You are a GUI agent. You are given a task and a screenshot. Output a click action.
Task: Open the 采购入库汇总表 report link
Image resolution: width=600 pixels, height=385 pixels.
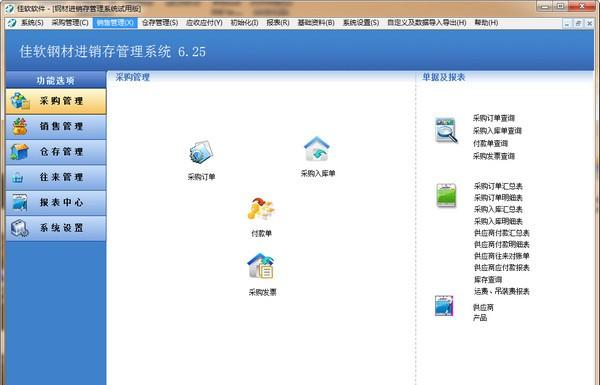498,209
